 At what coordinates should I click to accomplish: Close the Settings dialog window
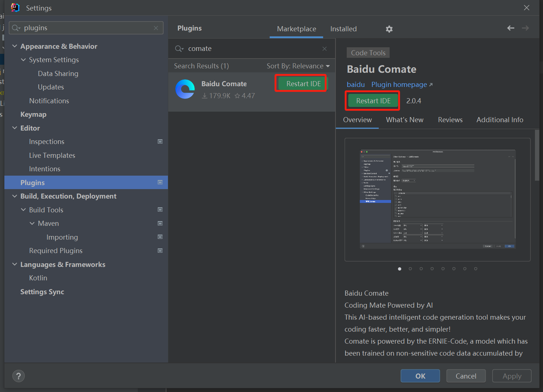(x=526, y=8)
